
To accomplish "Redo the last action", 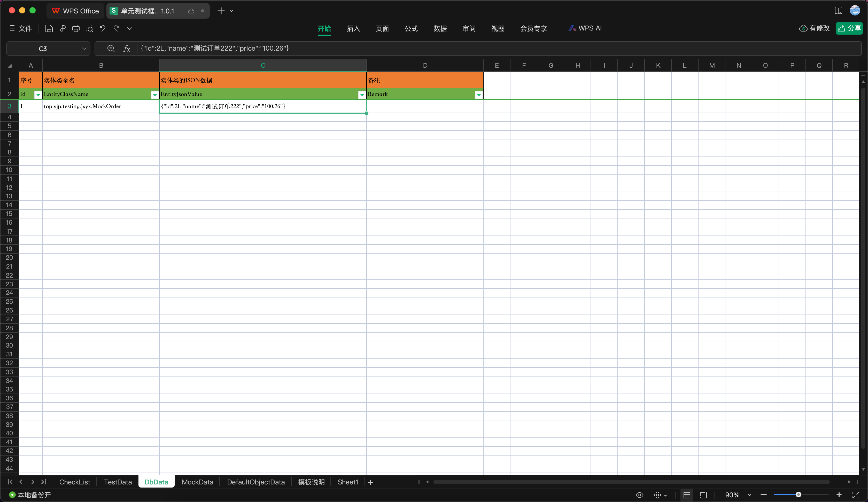I will [x=117, y=29].
